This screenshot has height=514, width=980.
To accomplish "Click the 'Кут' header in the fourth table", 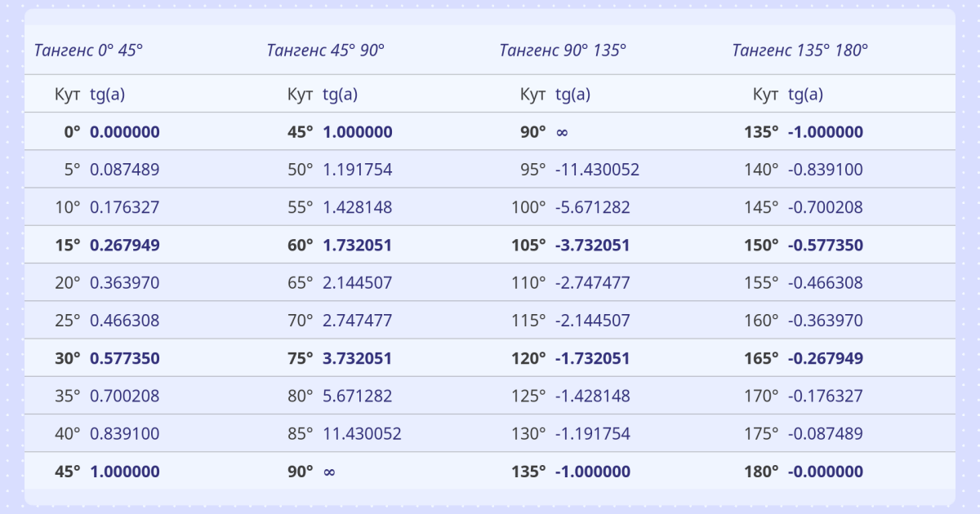I will pos(765,95).
